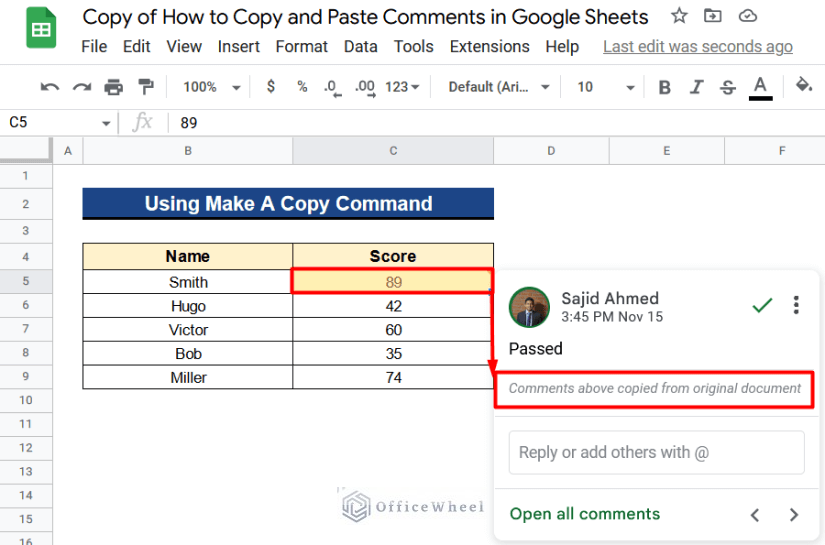This screenshot has height=545, width=825.
Task: Print the spreadsheet
Action: click(x=113, y=87)
